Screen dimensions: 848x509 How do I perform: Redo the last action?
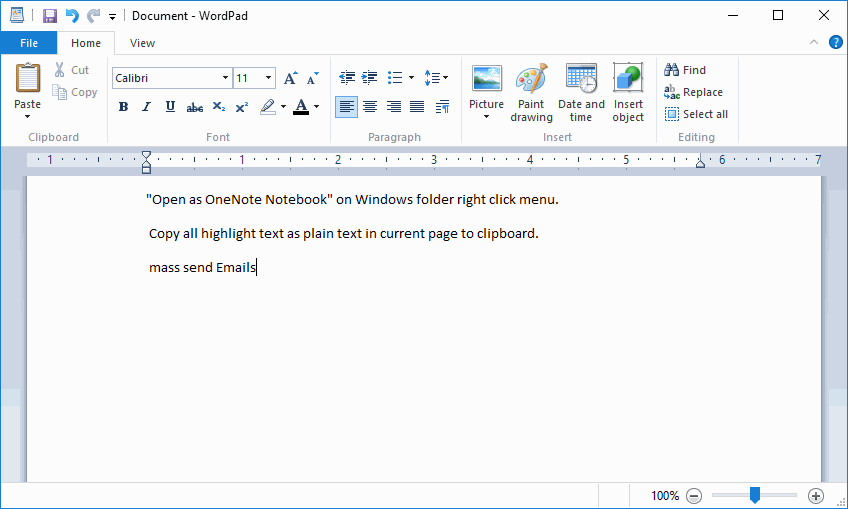94,16
